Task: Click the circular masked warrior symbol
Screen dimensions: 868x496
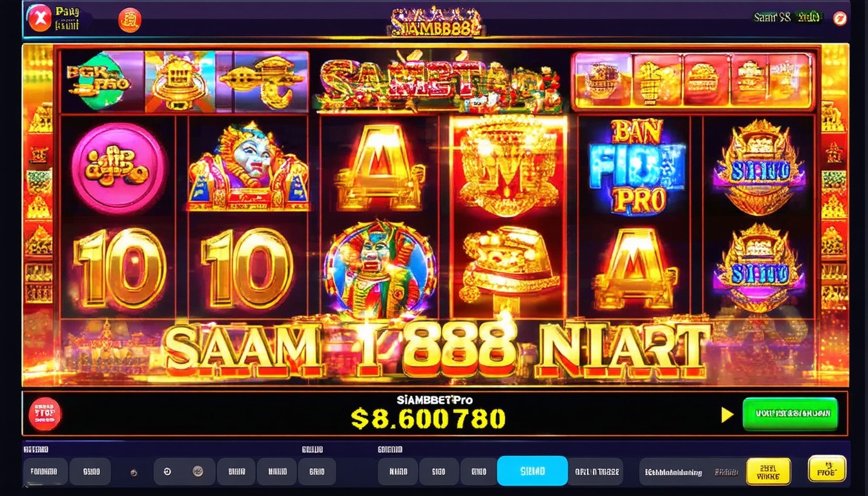Action: point(380,269)
